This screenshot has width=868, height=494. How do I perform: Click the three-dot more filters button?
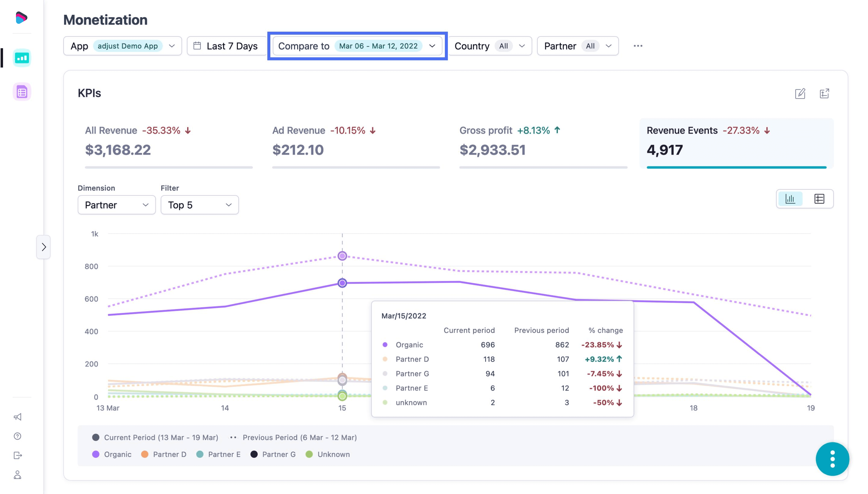(638, 46)
